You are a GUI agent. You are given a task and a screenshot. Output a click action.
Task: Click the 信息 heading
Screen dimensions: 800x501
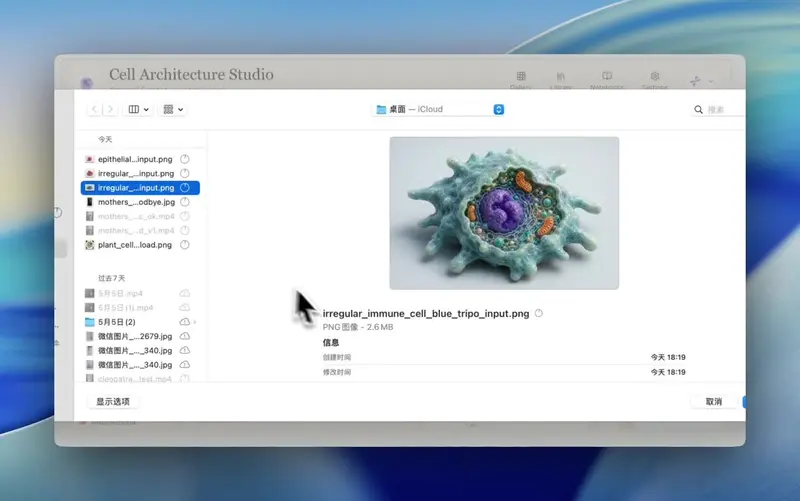tap(331, 342)
